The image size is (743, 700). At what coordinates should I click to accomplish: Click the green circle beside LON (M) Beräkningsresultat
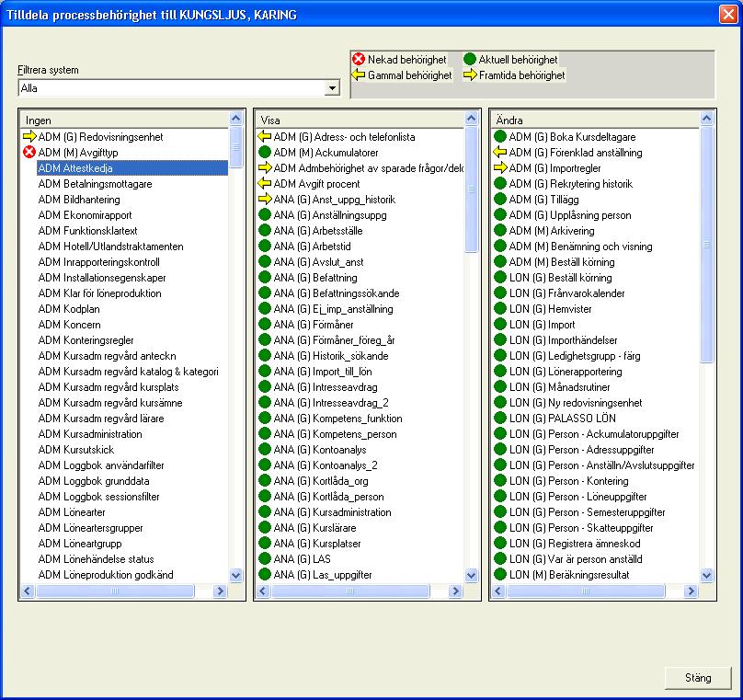(500, 574)
